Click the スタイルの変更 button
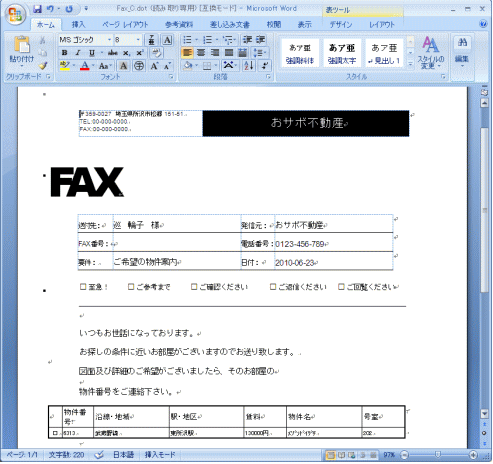Viewport: 493px width, 464px height. (431, 53)
